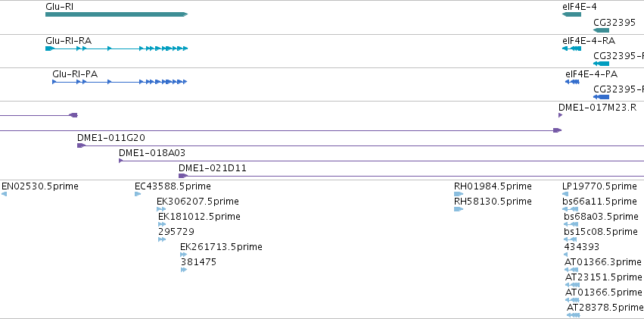
Task: Select the eIF4E-4-PA label
Action: coord(592,74)
